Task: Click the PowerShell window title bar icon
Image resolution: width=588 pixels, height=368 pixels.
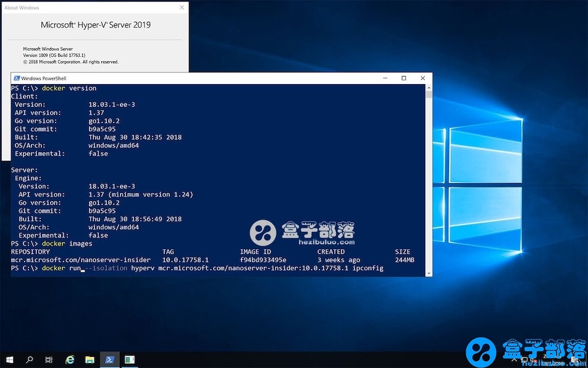Action: tap(17, 78)
